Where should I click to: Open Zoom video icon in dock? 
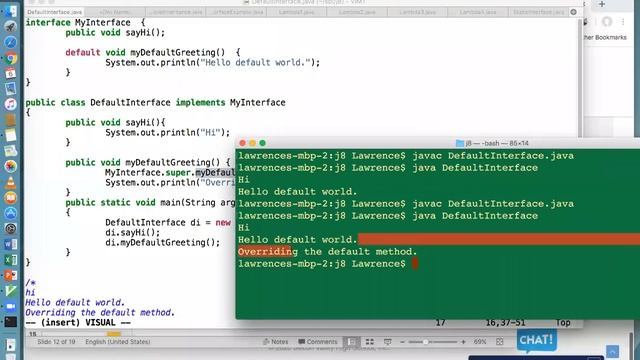point(11,306)
